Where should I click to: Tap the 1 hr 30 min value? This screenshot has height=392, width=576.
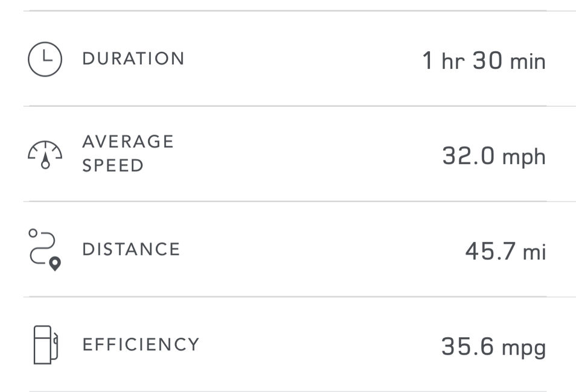pyautogui.click(x=484, y=60)
